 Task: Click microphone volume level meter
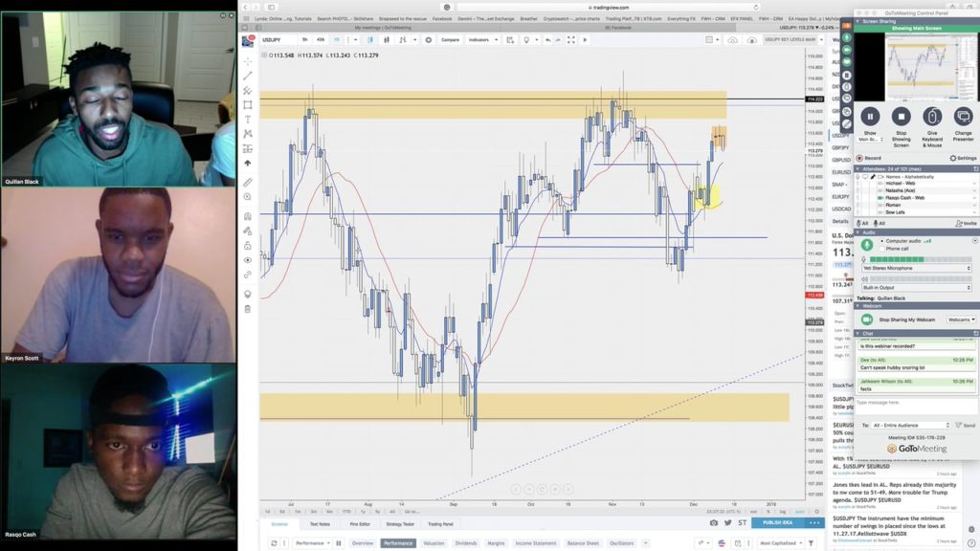pos(921,259)
